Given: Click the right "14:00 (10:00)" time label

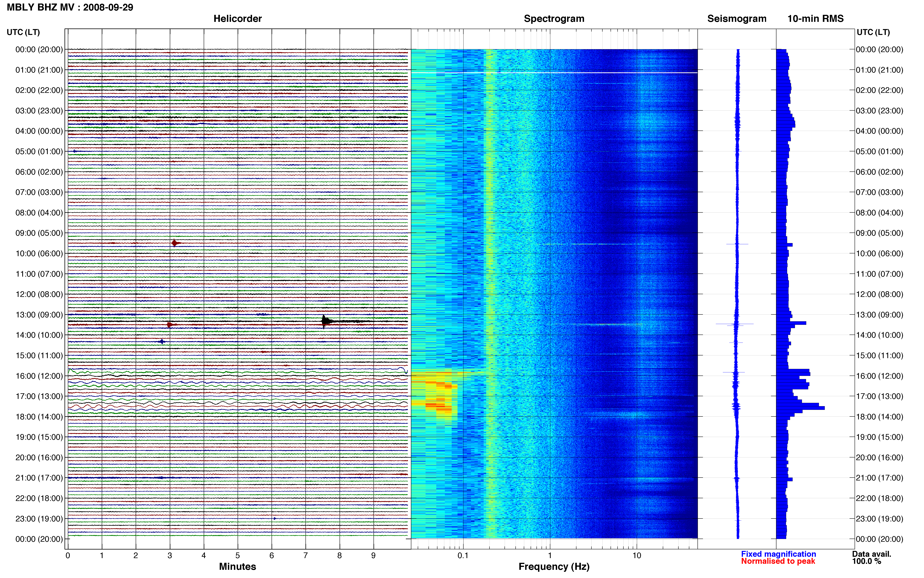Looking at the screenshot, I should [879, 335].
